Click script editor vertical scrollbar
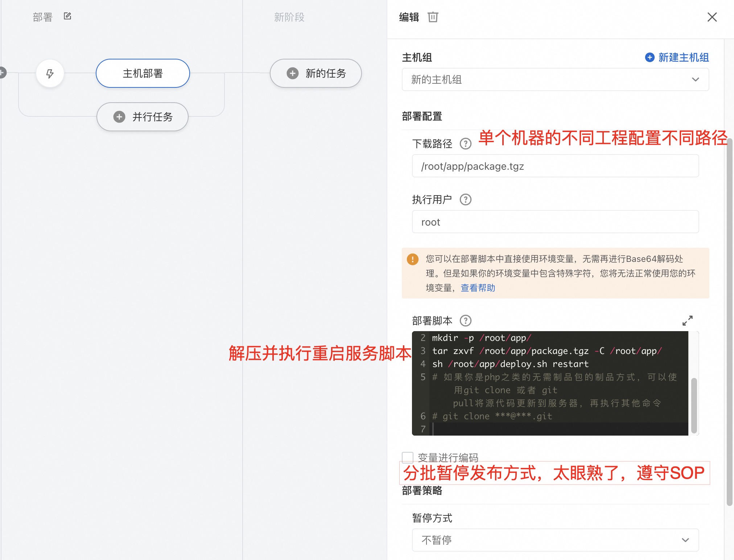Screen dimensions: 734x560 coord(694,405)
